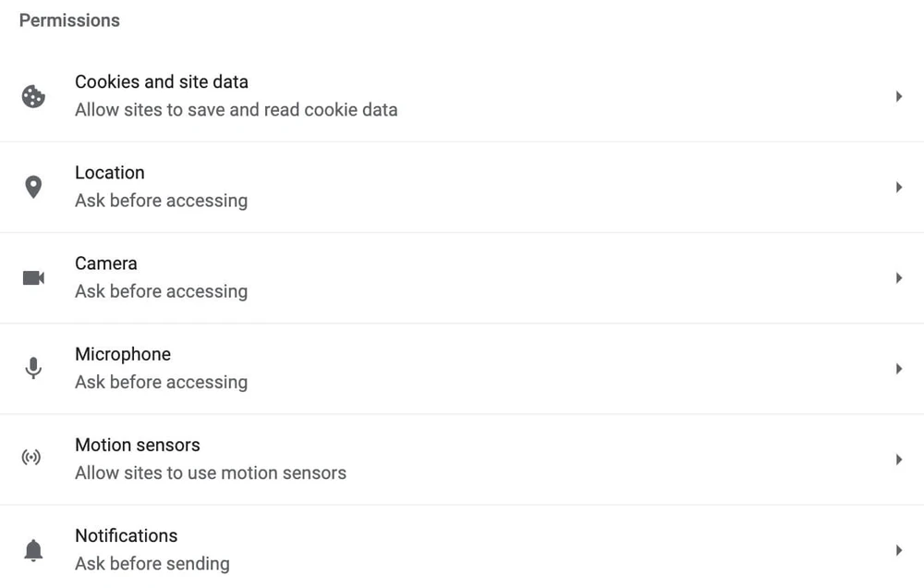Click the Permissions section heading
The image size is (924, 588).
pyautogui.click(x=69, y=20)
